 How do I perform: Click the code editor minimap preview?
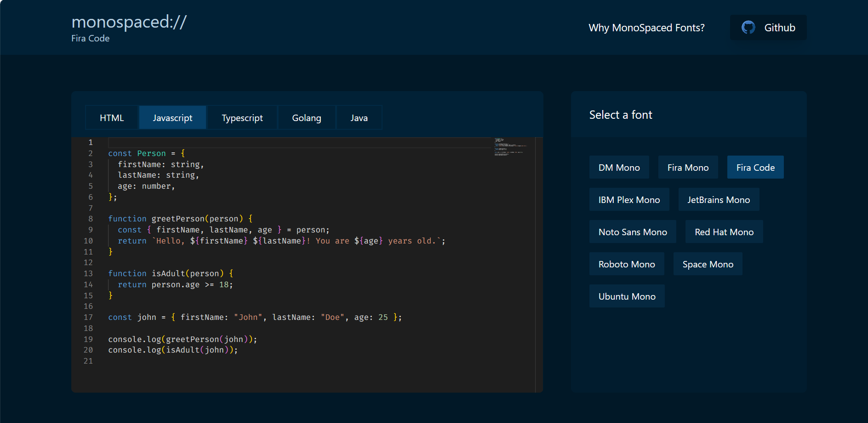point(510,146)
